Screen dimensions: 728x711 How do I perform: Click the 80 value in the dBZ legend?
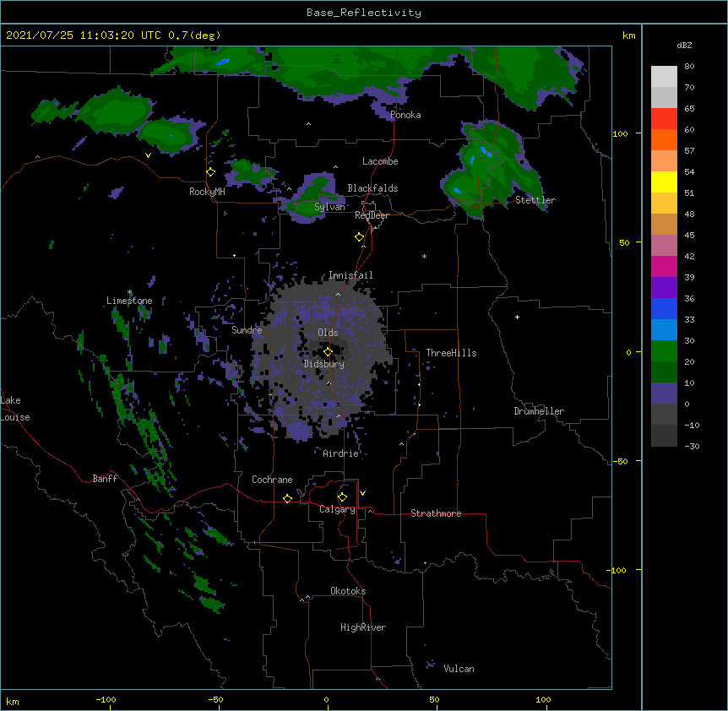click(689, 67)
